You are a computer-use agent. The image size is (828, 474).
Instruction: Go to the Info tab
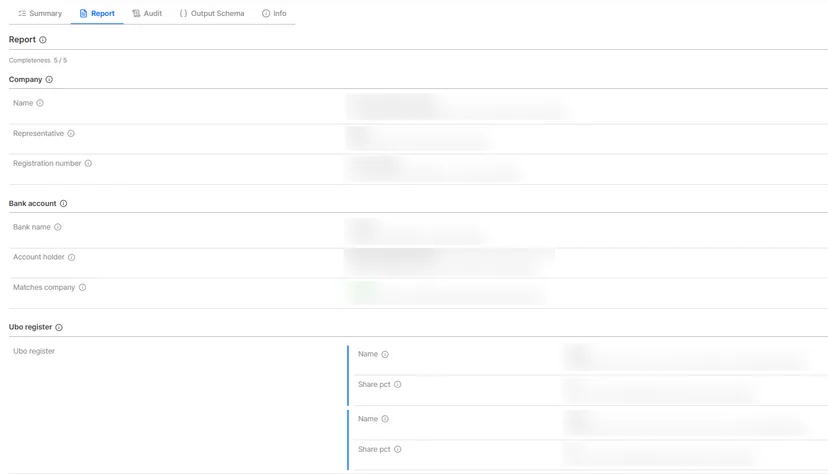[274, 13]
